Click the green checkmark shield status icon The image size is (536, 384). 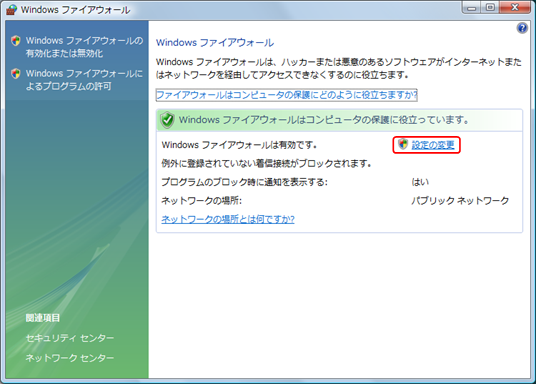coord(168,120)
